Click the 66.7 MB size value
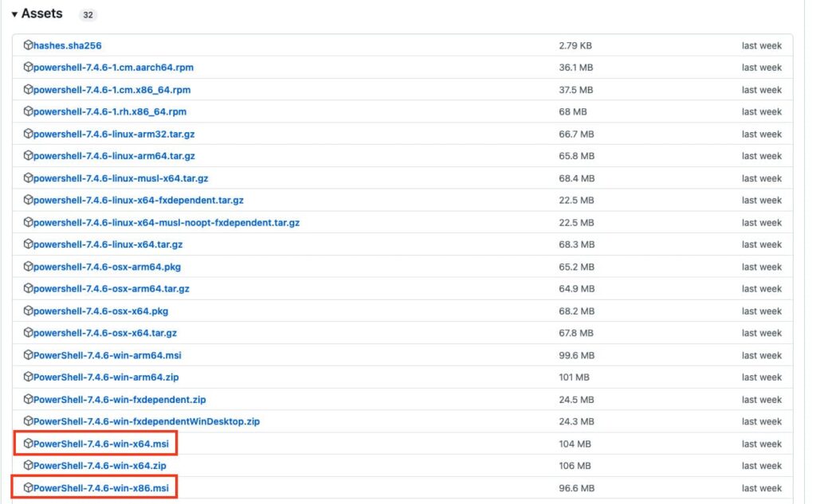The image size is (816, 504). coord(577,135)
